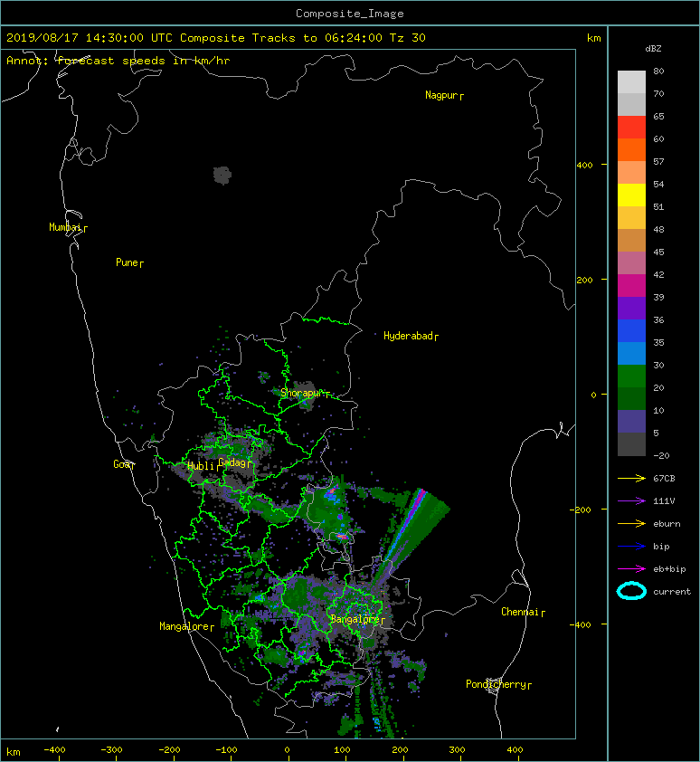Click the 'Annot: forecast speeds in km/hr' text
The width and height of the screenshot is (700, 762).
pyautogui.click(x=118, y=61)
